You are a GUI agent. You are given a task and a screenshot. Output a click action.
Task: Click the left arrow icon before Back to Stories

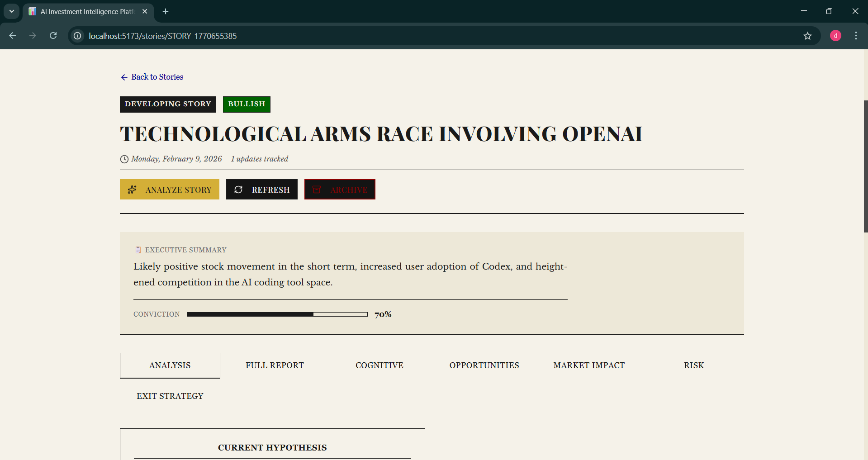(124, 77)
